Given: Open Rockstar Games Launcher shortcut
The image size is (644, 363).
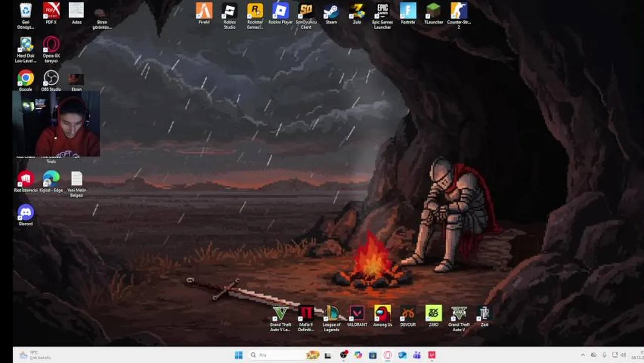Looking at the screenshot, I should pyautogui.click(x=255, y=16).
